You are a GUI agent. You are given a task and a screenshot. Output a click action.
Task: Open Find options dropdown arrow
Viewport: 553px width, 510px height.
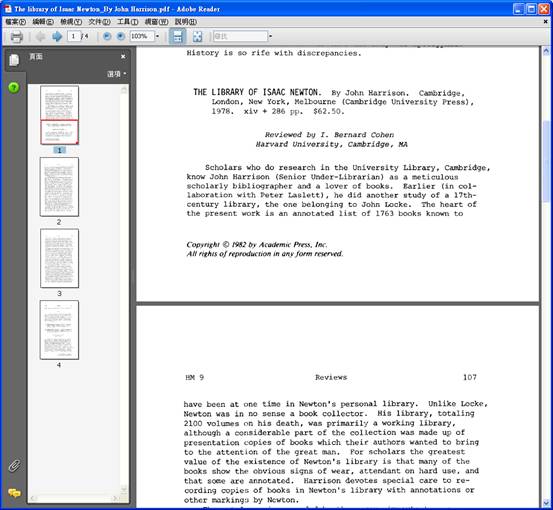click(x=271, y=36)
